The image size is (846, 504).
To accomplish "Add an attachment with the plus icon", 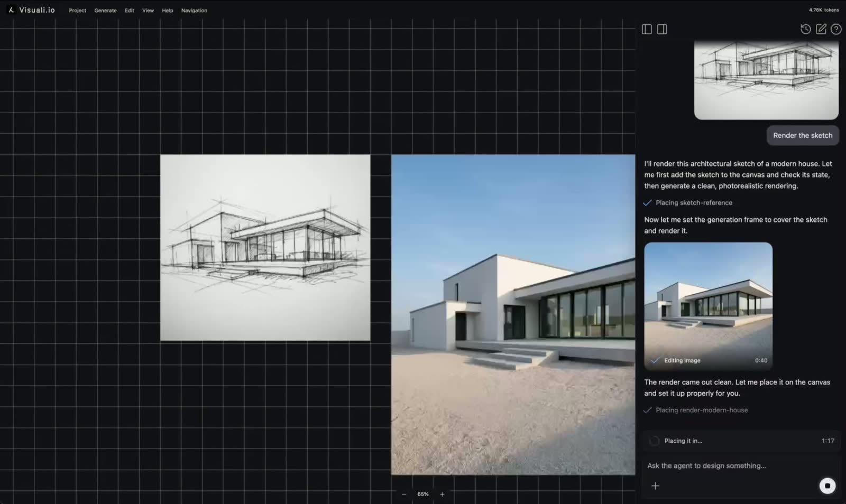I will tap(655, 486).
